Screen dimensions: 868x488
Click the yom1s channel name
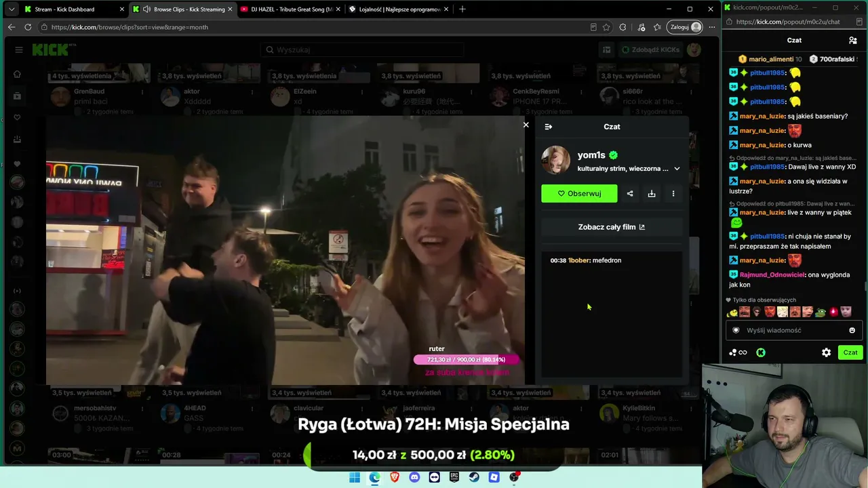[591, 155]
